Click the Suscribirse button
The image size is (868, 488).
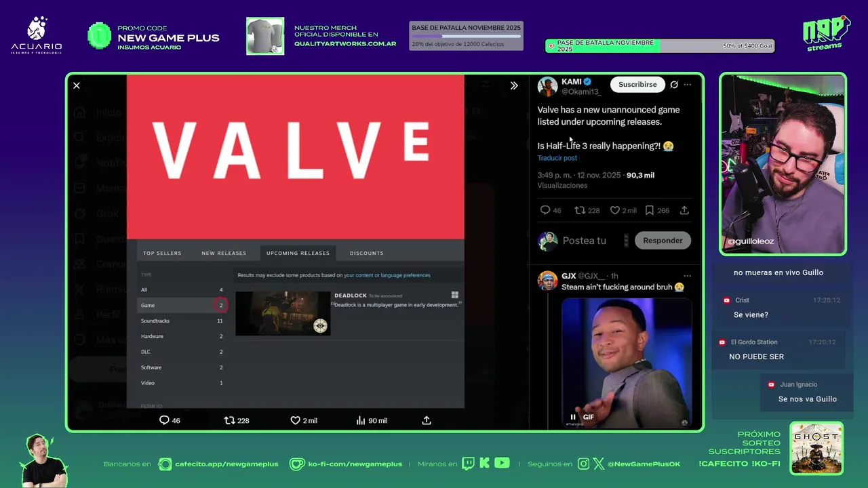click(x=637, y=85)
